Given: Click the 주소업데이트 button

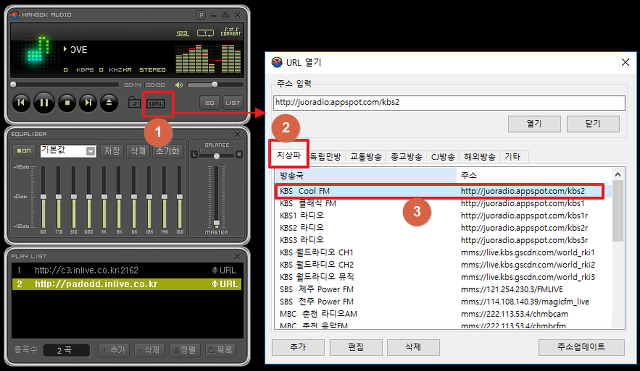Looking at the screenshot, I should [581, 347].
